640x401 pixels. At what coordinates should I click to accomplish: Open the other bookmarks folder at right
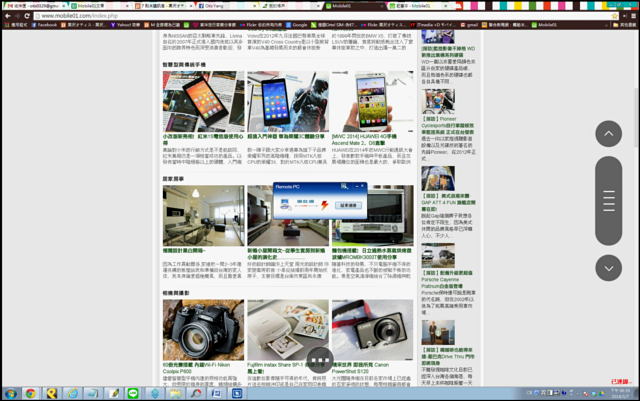(624, 25)
